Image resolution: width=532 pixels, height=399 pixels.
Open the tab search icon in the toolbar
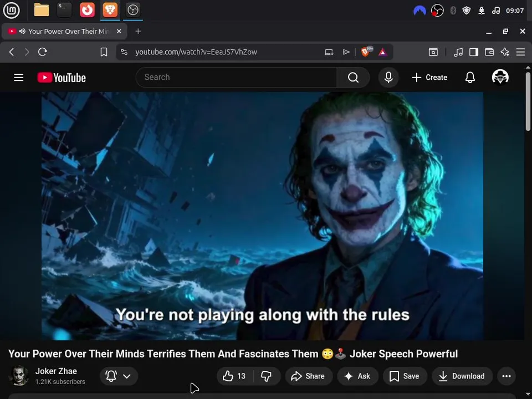pyautogui.click(x=433, y=52)
